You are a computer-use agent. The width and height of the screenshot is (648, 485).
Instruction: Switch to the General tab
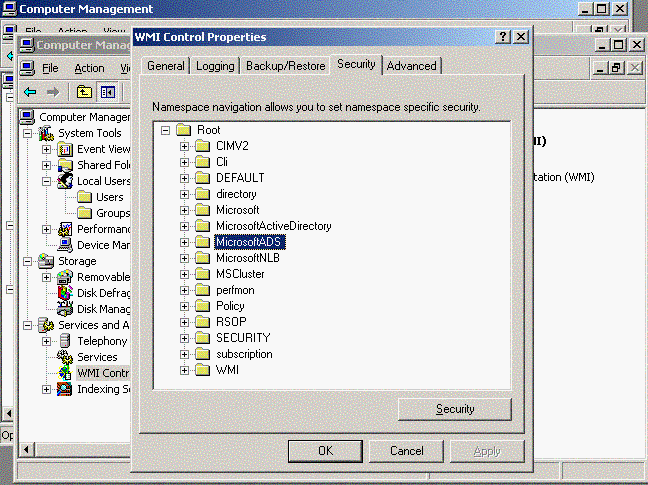point(165,66)
